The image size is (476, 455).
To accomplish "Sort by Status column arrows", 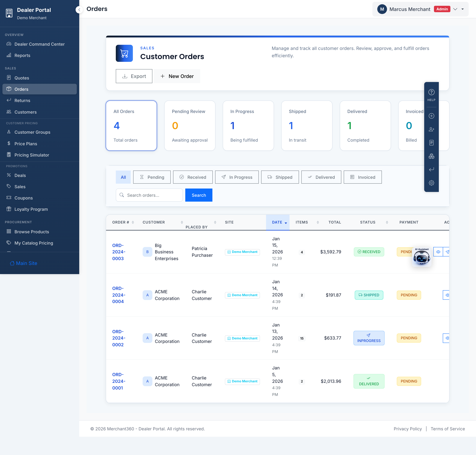I will pos(387,222).
